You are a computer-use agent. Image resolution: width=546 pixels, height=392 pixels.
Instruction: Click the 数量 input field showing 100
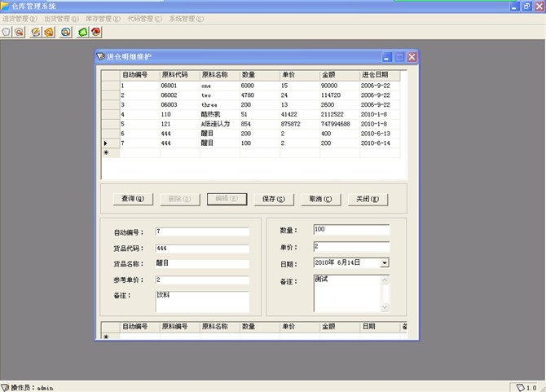pyautogui.click(x=351, y=230)
